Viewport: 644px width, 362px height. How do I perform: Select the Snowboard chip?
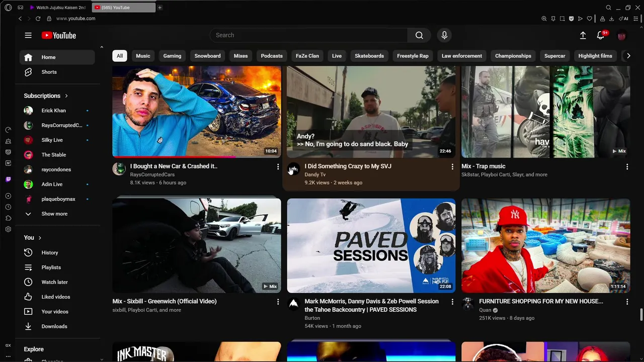(207, 56)
